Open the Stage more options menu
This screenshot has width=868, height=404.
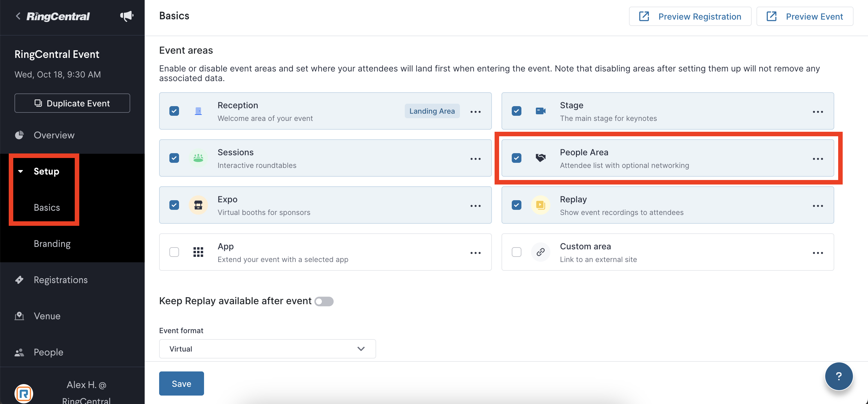coord(818,112)
